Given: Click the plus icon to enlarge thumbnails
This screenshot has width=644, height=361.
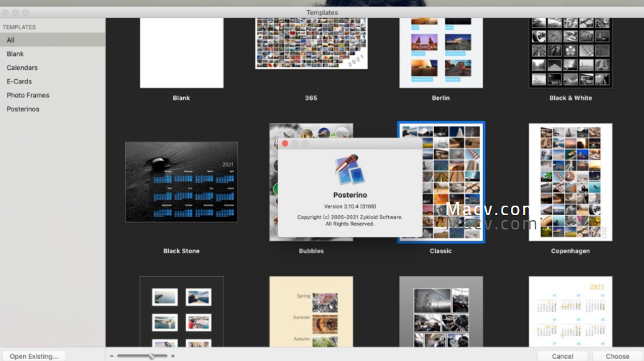Looking at the screenshot, I should pyautogui.click(x=173, y=356).
